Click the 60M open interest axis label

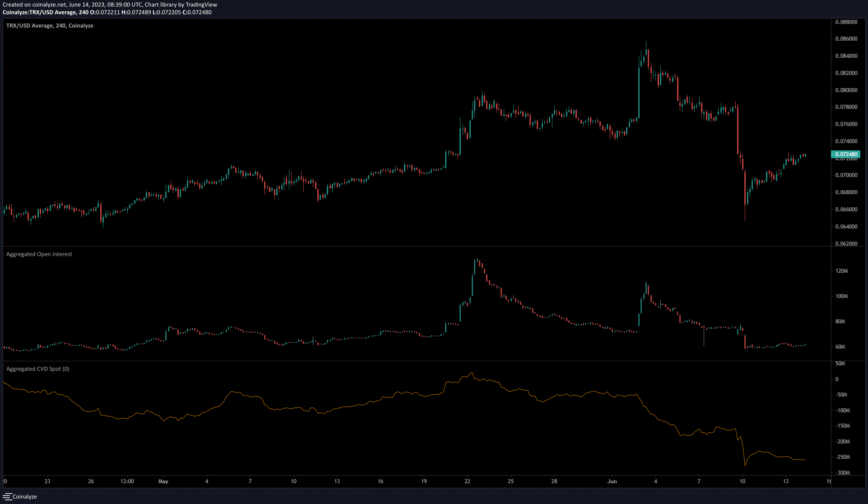click(840, 347)
